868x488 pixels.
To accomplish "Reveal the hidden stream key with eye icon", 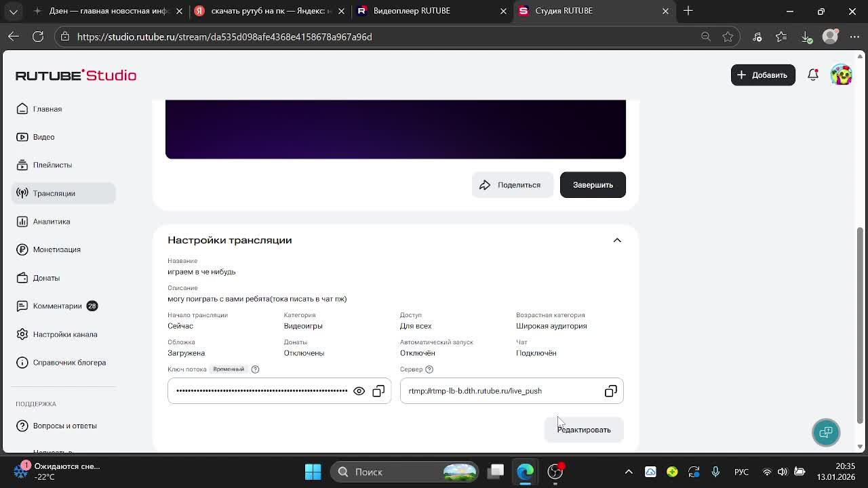I will click(x=359, y=391).
